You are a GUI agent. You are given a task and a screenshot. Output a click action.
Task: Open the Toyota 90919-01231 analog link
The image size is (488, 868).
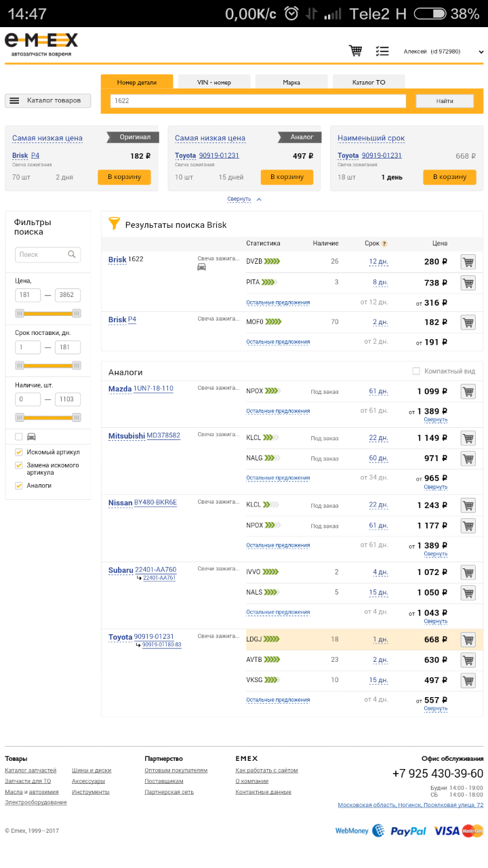pos(219,155)
